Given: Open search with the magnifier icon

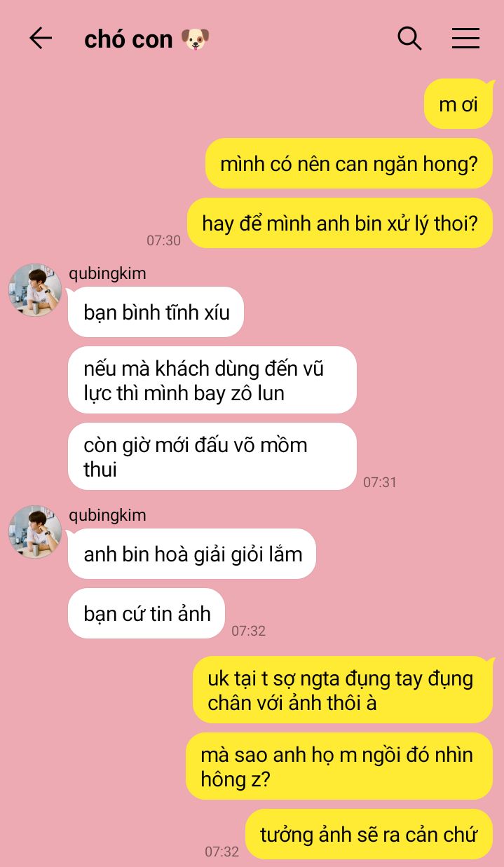Looking at the screenshot, I should click(x=409, y=38).
